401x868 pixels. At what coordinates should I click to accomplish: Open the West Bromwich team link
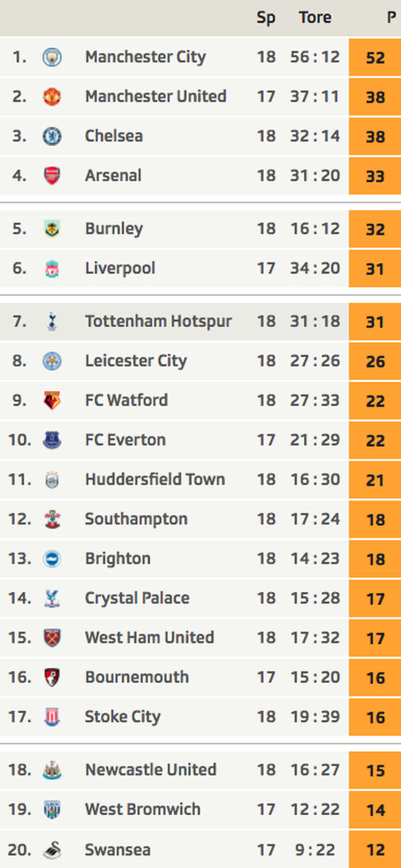coord(143,809)
